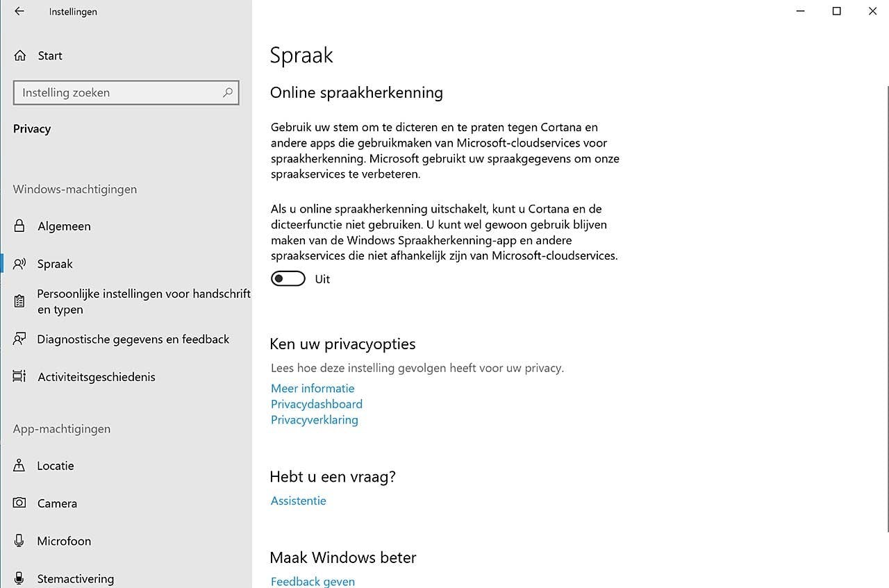Click the Assistentie help link
Screen dimensions: 889x588
tap(299, 501)
